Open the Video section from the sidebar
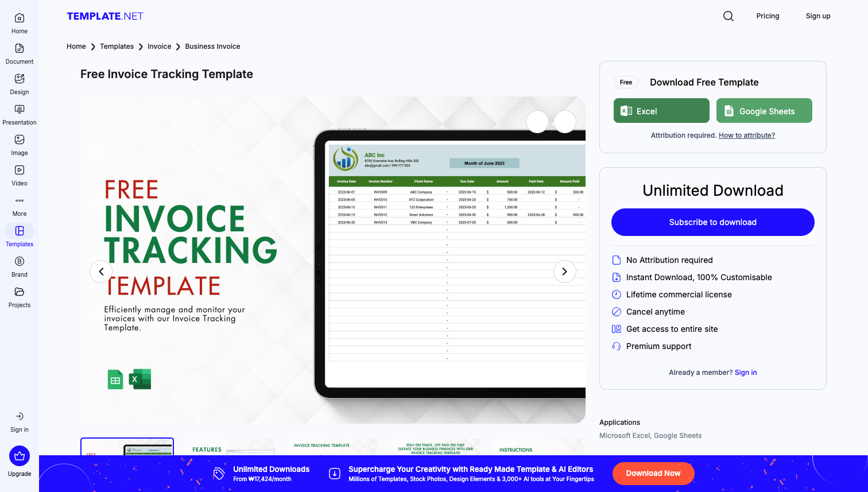The image size is (868, 492). pos(19,173)
